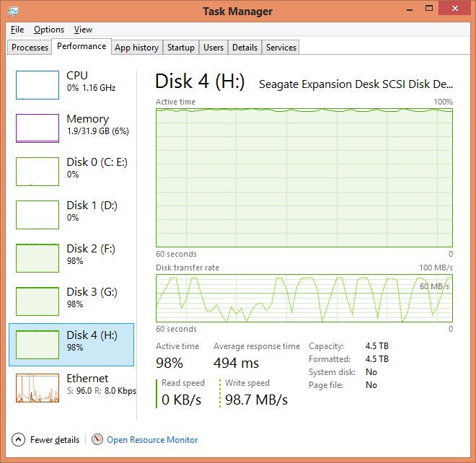Close the Task Manager window
Viewport: 476px width, 463px height.
(x=455, y=9)
